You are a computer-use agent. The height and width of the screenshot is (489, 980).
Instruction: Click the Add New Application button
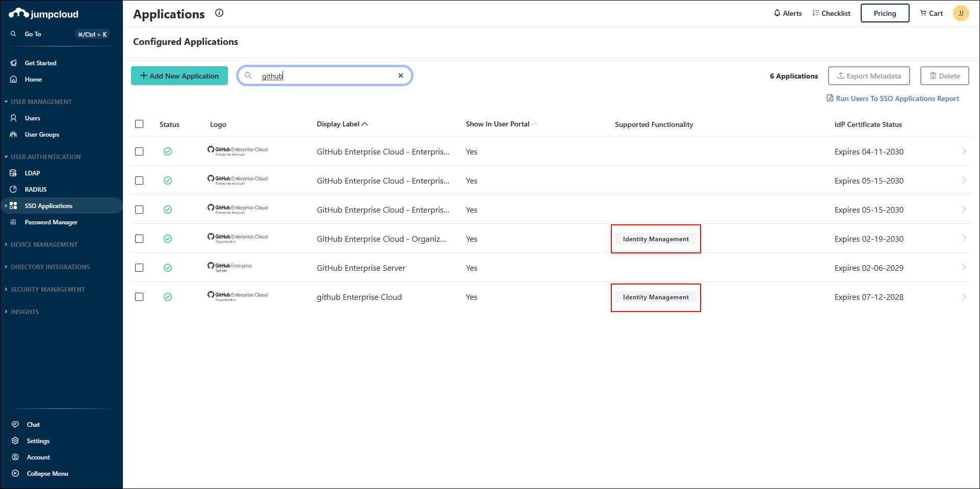[x=179, y=75]
